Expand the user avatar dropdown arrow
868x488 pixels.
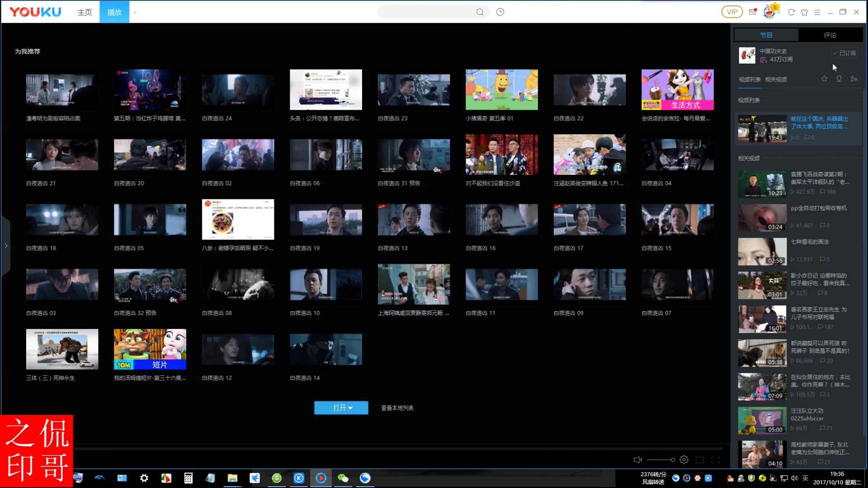click(778, 13)
